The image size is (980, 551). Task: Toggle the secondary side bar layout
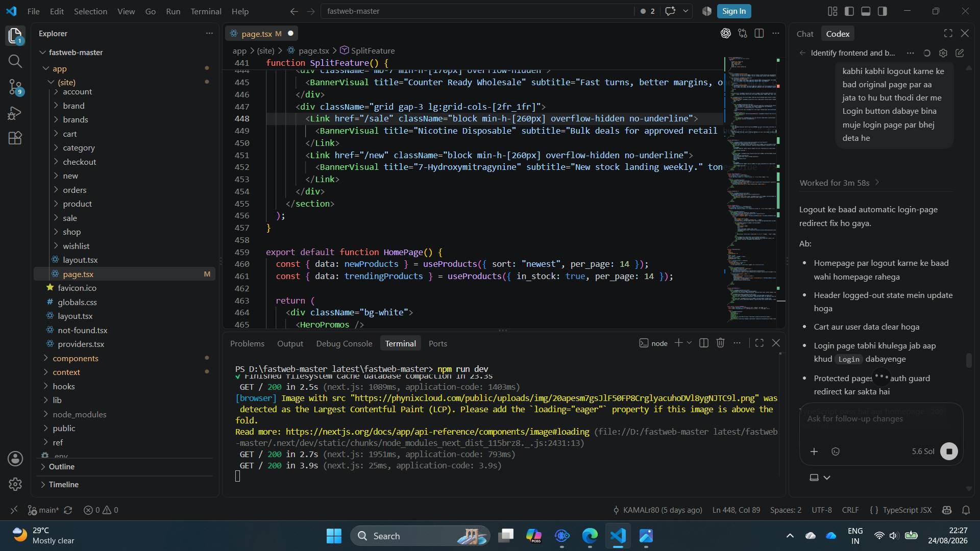pyautogui.click(x=882, y=11)
